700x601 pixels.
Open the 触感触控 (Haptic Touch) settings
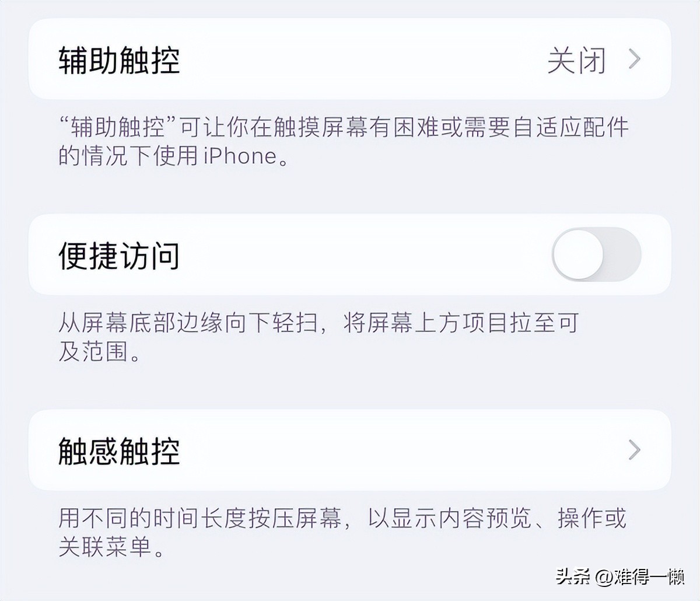(x=350, y=450)
